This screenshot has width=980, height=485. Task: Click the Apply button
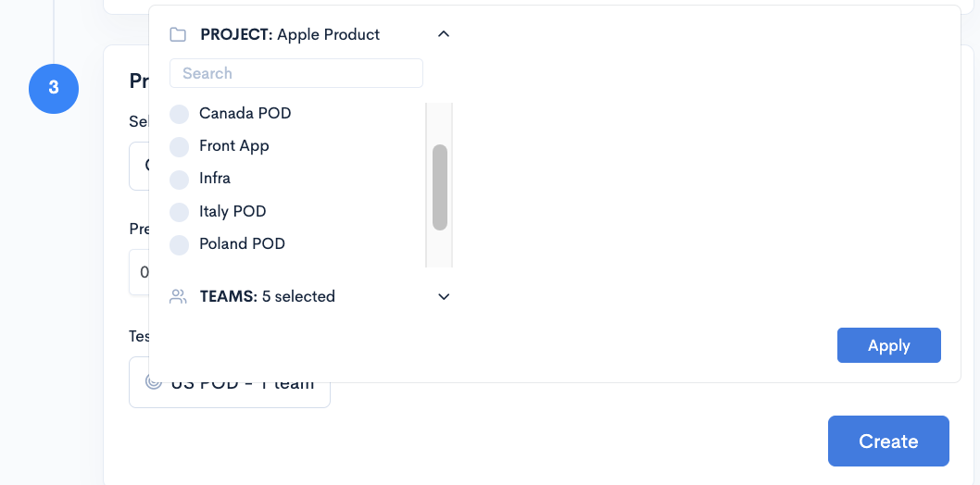888,345
